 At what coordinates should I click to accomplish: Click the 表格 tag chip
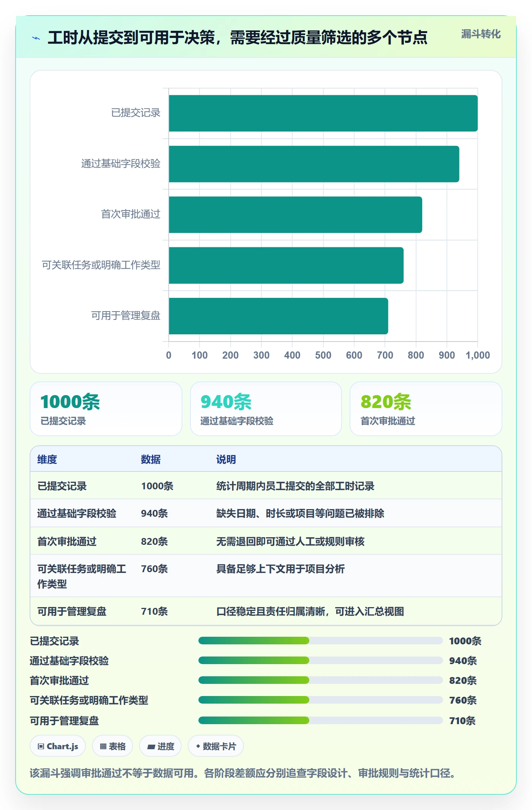tap(112, 746)
